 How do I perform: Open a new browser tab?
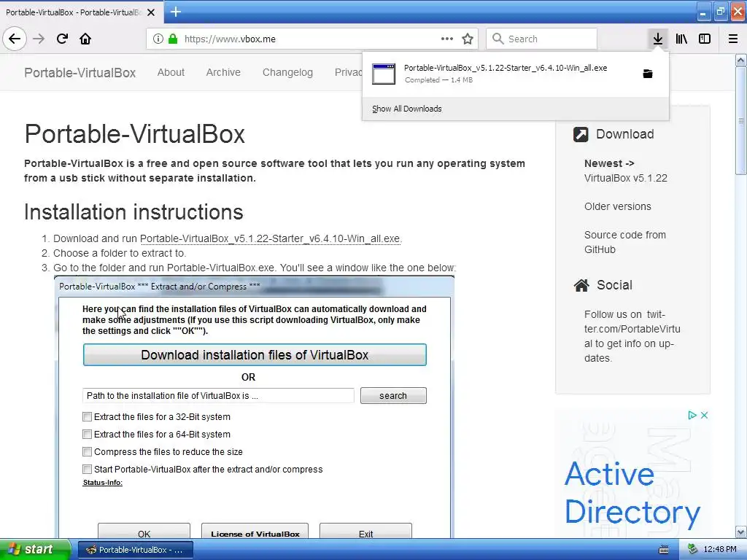[x=175, y=12]
